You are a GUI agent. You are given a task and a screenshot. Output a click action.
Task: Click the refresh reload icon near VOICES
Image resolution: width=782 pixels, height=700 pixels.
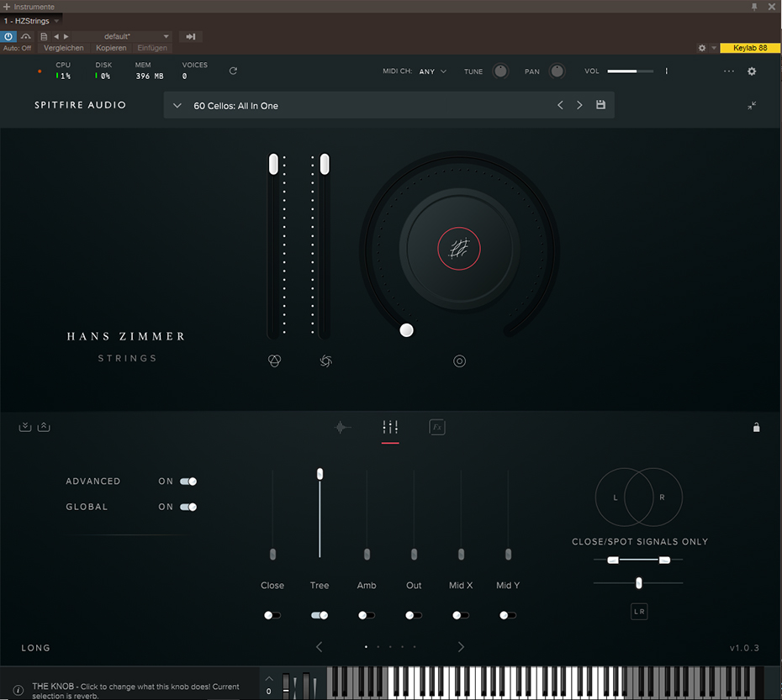pos(233,71)
